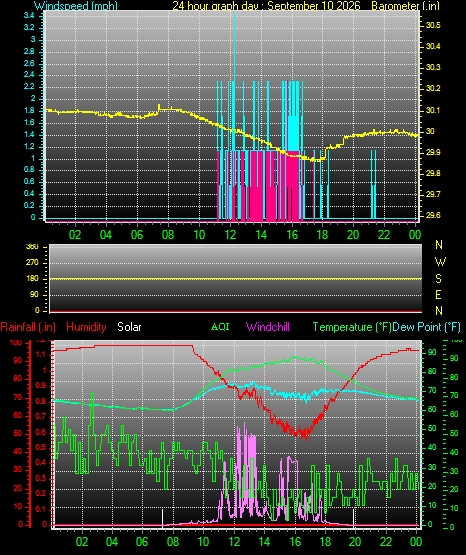Click the 24 hour graph day date title
Screen dimensions: 466x555
pyautogui.click(x=266, y=5)
